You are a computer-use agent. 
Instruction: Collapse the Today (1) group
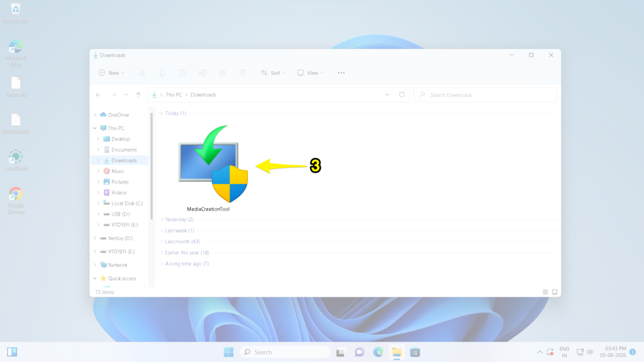[x=162, y=113]
